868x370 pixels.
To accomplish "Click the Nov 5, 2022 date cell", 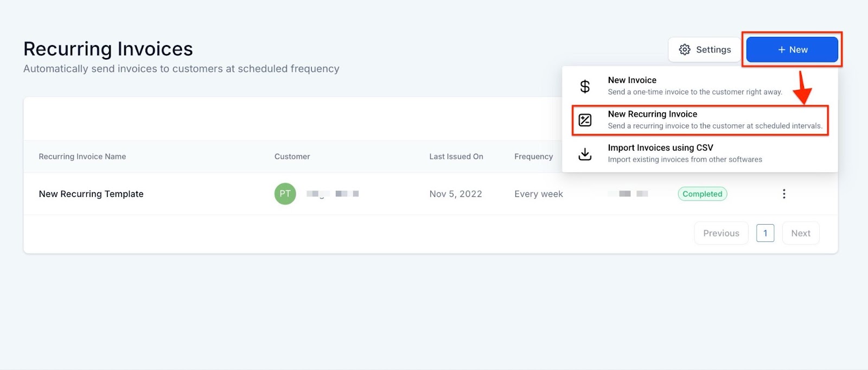I will tap(455, 194).
